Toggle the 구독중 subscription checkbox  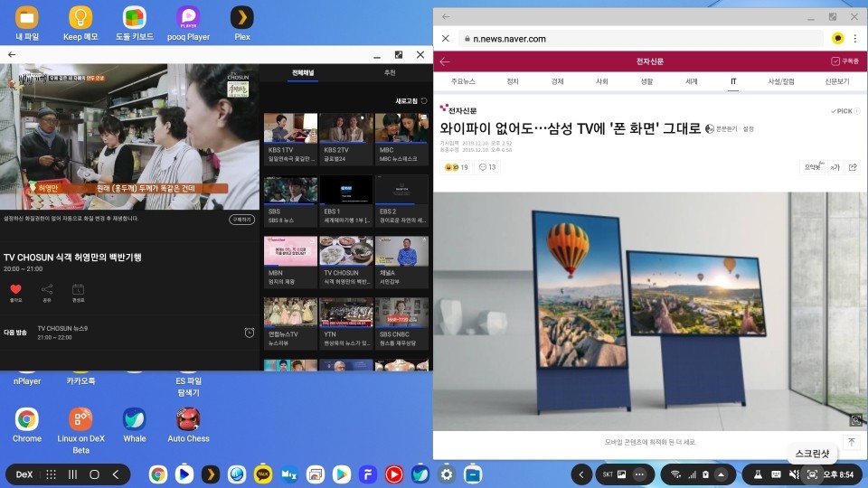pyautogui.click(x=844, y=61)
